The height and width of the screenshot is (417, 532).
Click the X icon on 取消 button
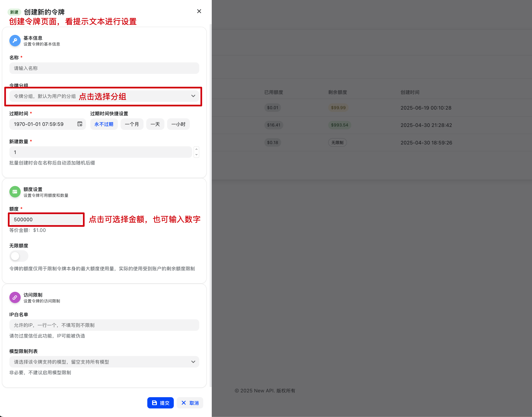(184, 403)
